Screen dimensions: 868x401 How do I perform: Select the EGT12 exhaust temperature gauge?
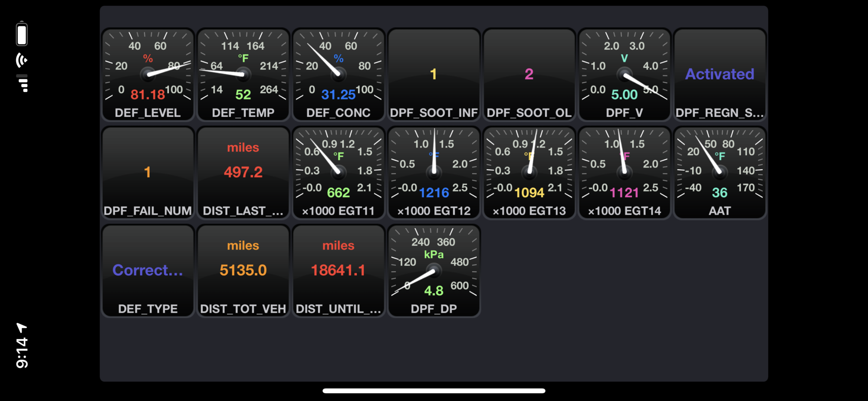click(x=434, y=172)
